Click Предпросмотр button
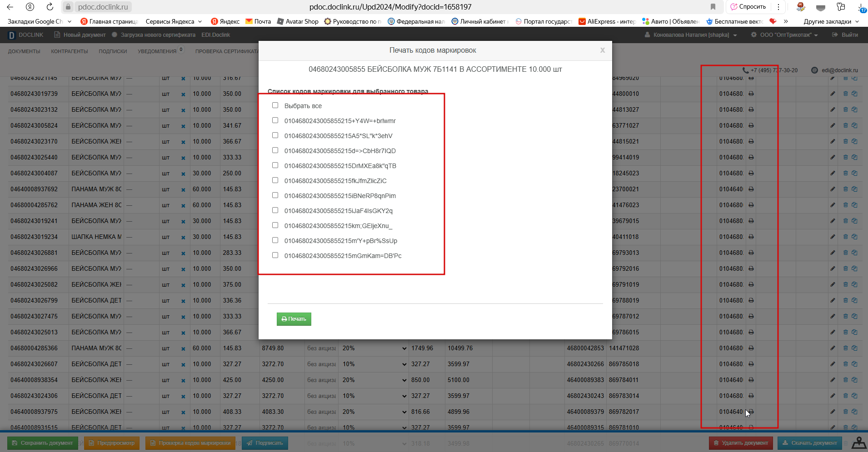The height and width of the screenshot is (452, 868). coord(111,443)
